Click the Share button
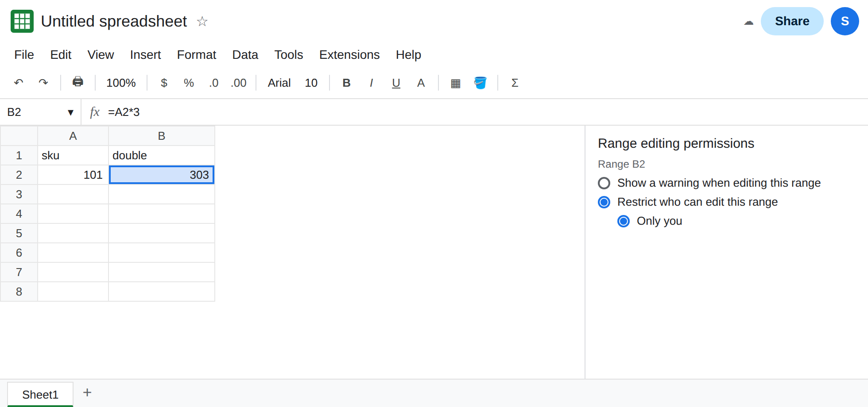The width and height of the screenshot is (868, 407). point(792,21)
